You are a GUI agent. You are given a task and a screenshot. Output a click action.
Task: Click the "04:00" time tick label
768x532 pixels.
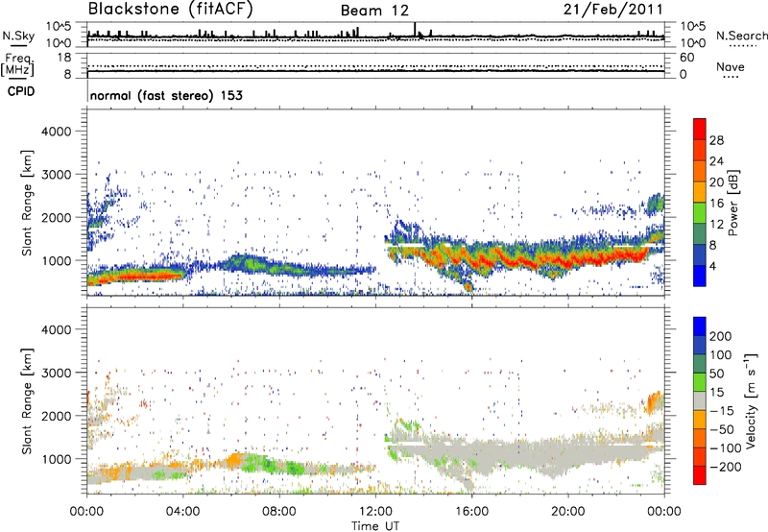pos(182,512)
